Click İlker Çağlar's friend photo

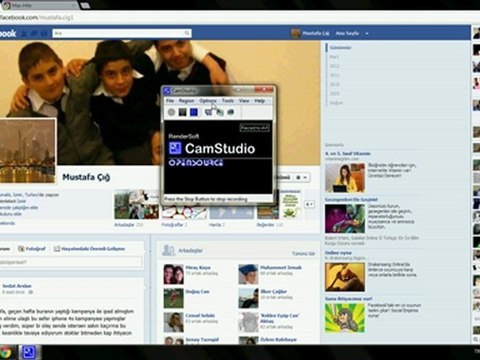pos(248,298)
